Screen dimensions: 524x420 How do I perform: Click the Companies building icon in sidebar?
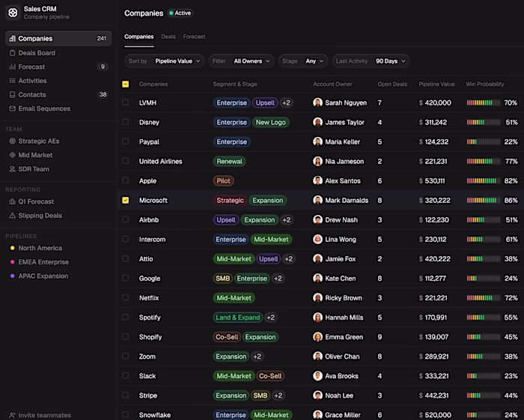tap(13, 38)
